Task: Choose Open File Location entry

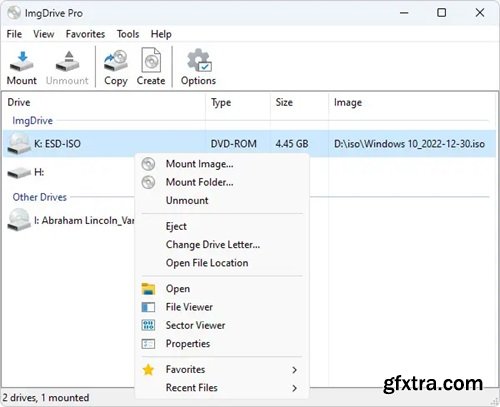Action: point(222,263)
